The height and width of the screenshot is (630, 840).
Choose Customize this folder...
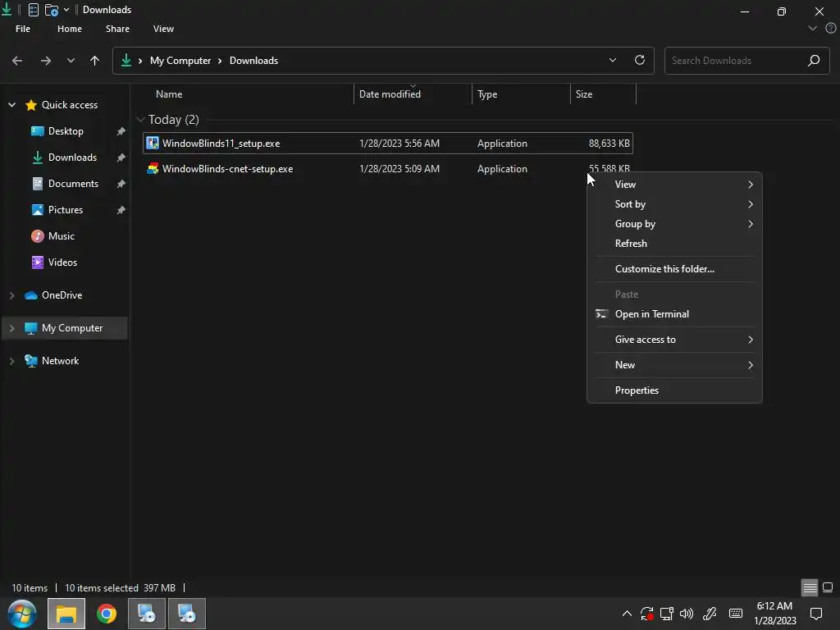tap(674, 269)
